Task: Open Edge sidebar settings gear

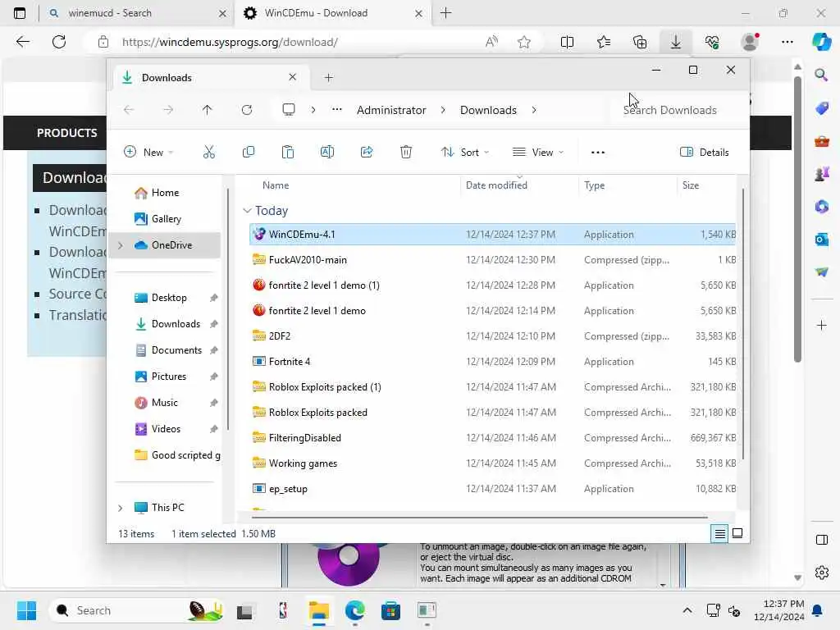Action: tap(821, 572)
